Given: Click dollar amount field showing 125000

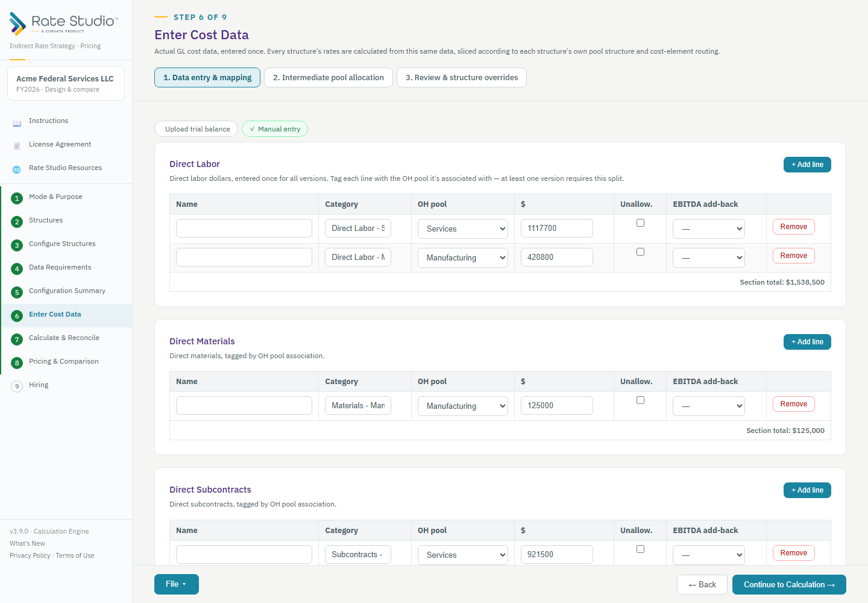Looking at the screenshot, I should click(557, 406).
